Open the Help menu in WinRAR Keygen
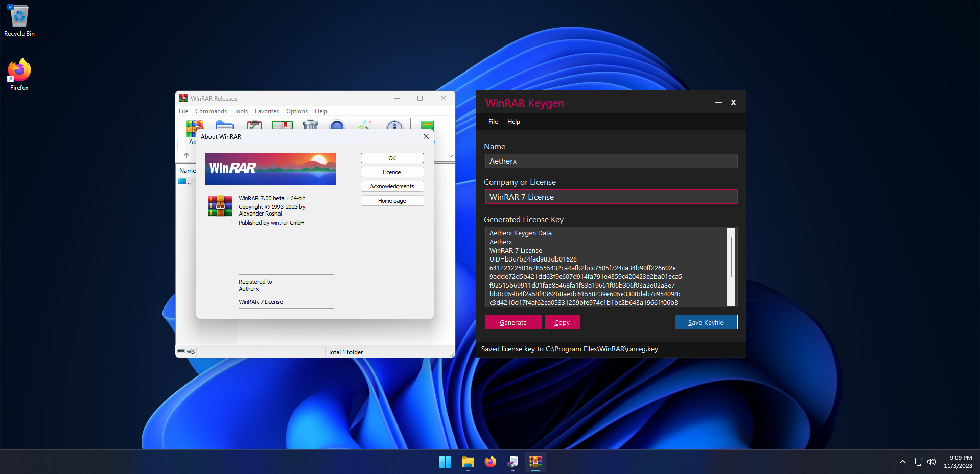 (x=514, y=122)
